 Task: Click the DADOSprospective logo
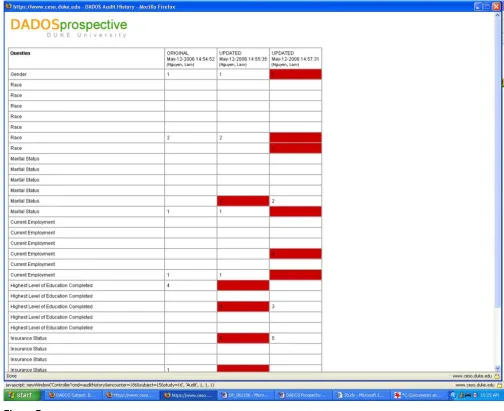(69, 28)
